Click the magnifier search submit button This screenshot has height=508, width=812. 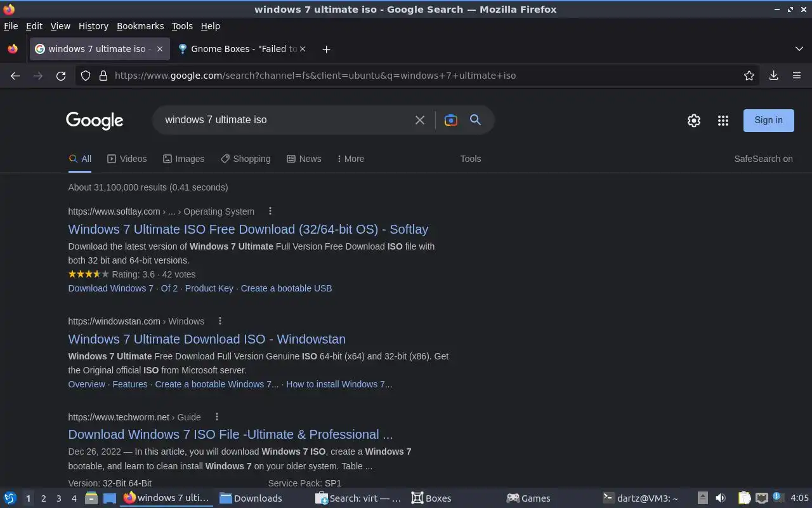[475, 120]
